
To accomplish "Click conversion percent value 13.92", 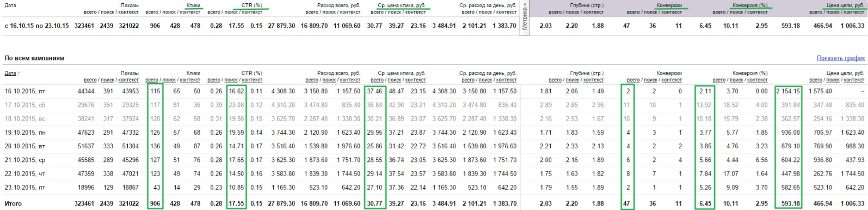I will click(704, 105).
